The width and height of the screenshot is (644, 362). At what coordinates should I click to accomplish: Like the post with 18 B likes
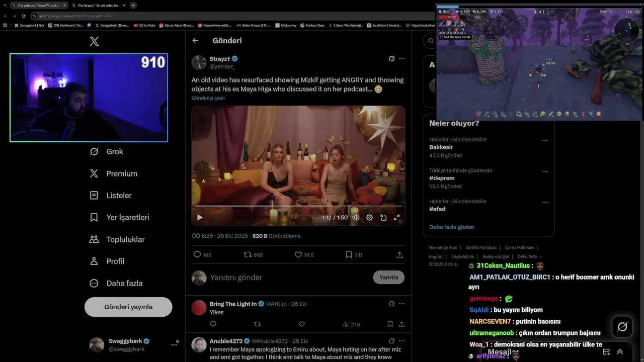point(304,255)
